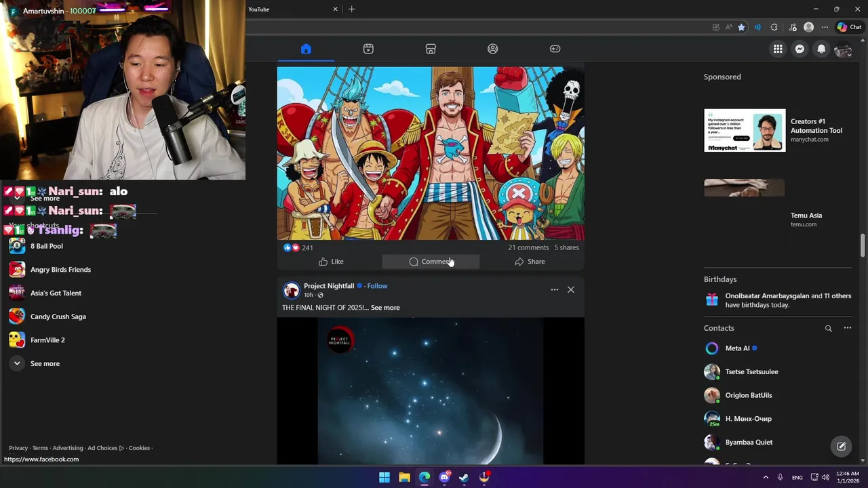Open the Ad Choices footer link

[106, 448]
